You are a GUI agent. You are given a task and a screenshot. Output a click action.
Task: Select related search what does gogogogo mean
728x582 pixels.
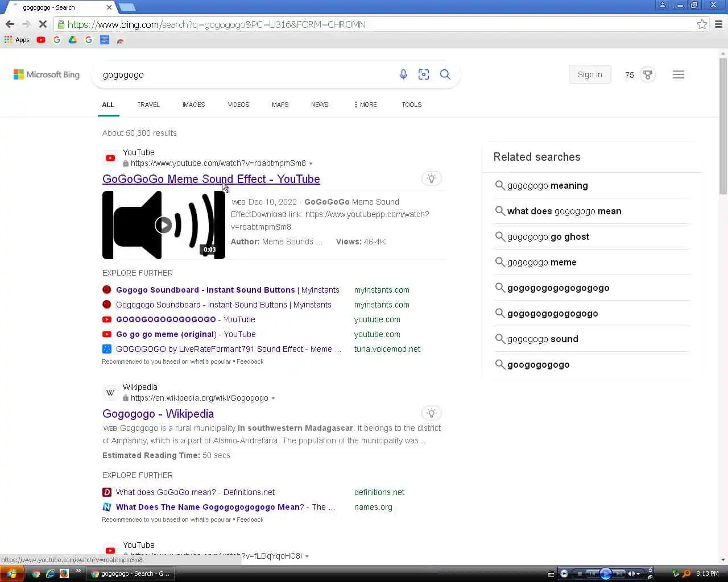click(x=591, y=211)
